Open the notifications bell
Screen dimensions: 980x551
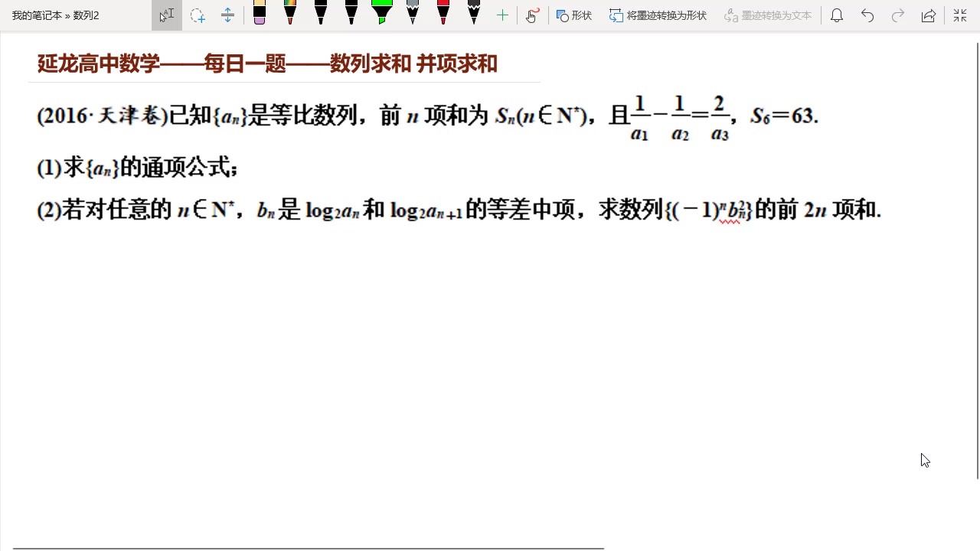[x=837, y=15]
